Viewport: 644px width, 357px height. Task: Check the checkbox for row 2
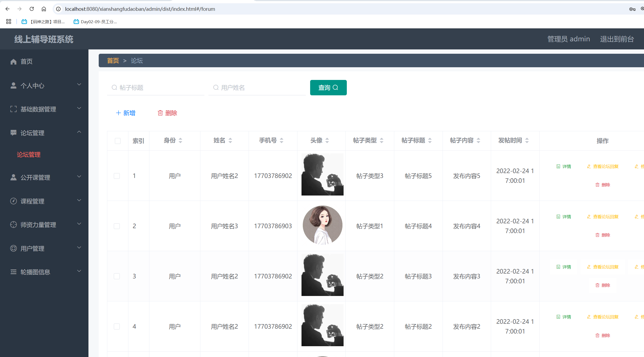pyautogui.click(x=117, y=226)
